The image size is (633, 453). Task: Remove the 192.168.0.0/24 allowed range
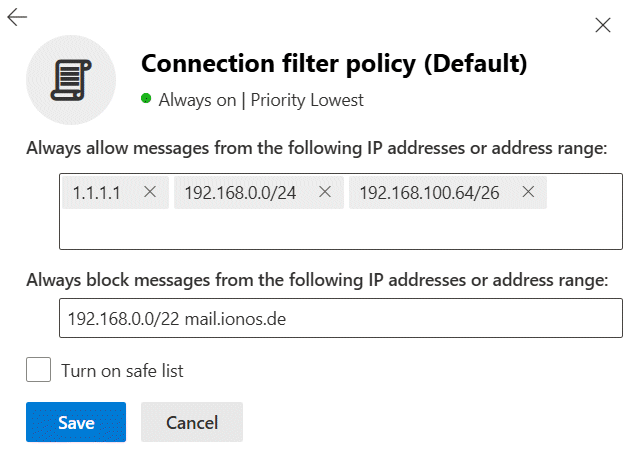click(x=325, y=192)
